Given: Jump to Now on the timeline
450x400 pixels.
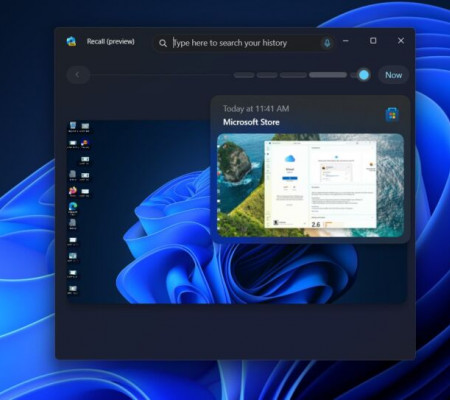Looking at the screenshot, I should pos(393,75).
